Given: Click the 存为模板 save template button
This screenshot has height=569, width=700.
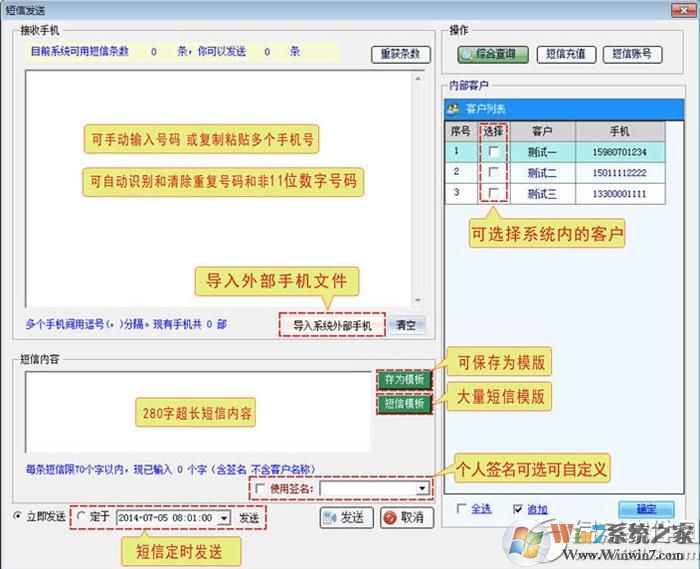Looking at the screenshot, I should click(404, 380).
